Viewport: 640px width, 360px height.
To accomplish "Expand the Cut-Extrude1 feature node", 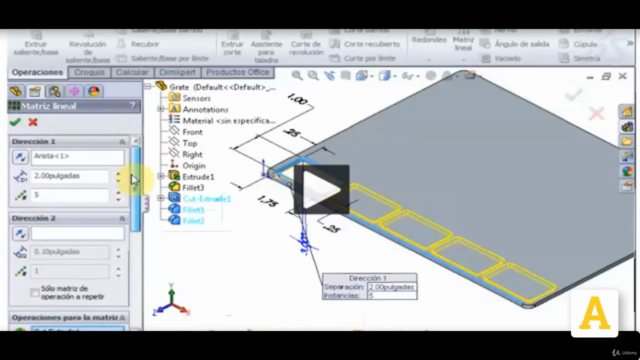I will coord(161,198).
